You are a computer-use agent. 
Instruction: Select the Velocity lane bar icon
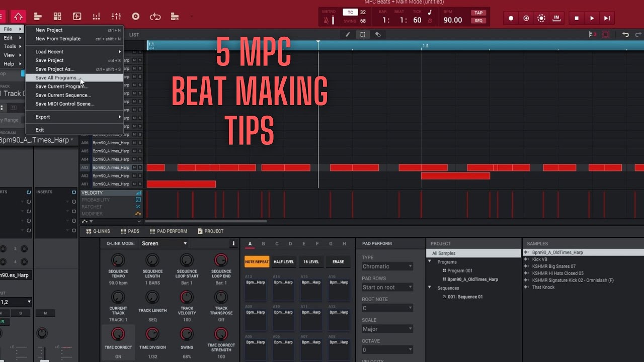click(138, 193)
